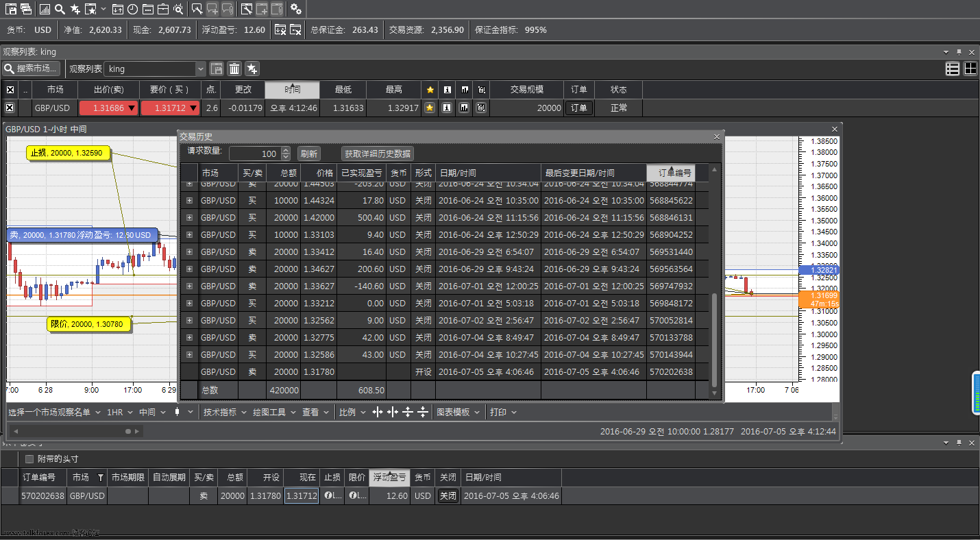This screenshot has width=980, height=540.
Task: Toggle the X checkbox in watchlist header
Action: [10, 90]
